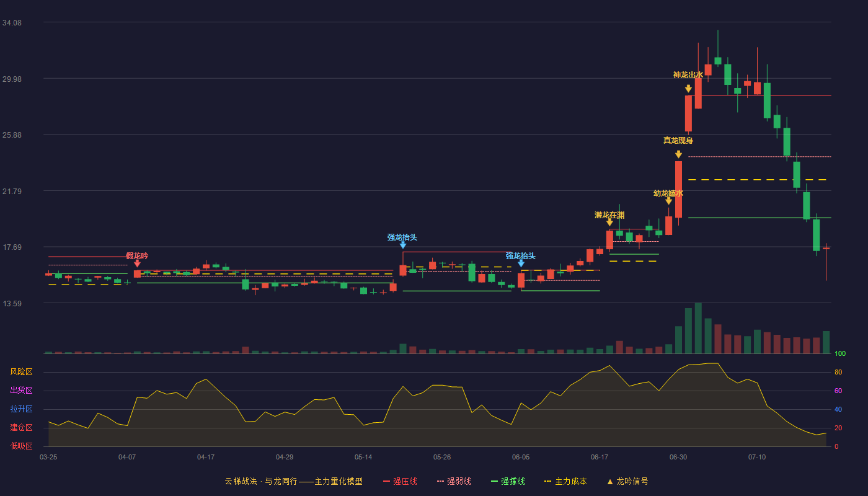Toggle the 强压线 legend series
The height and width of the screenshot is (496, 868).
400,481
